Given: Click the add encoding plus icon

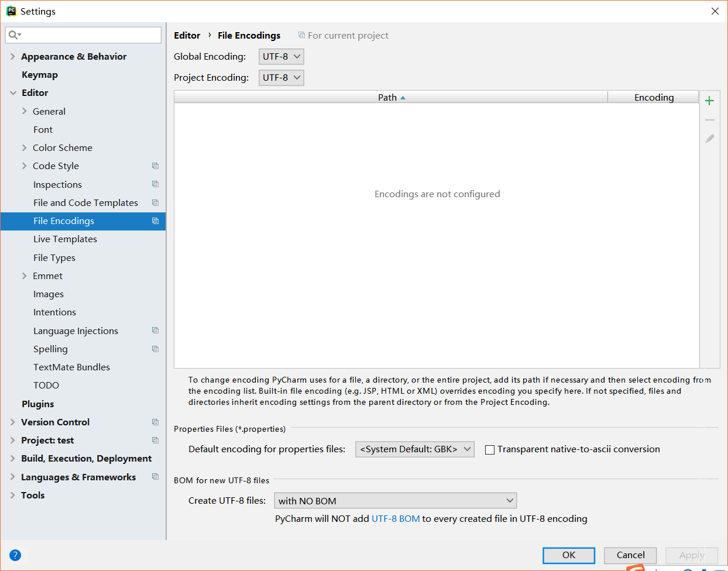Looking at the screenshot, I should (x=709, y=100).
